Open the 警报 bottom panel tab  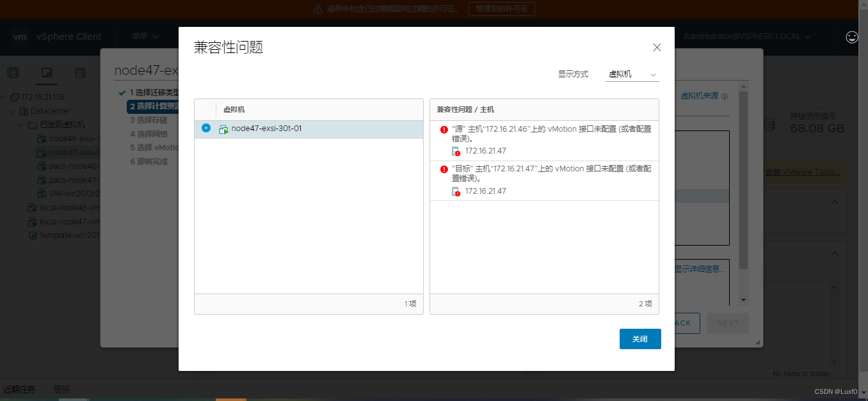coord(62,389)
